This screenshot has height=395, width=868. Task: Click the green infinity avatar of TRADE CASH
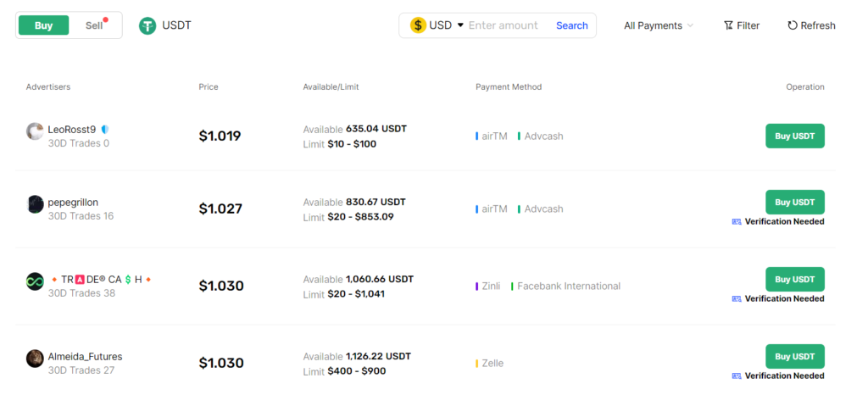click(x=35, y=281)
